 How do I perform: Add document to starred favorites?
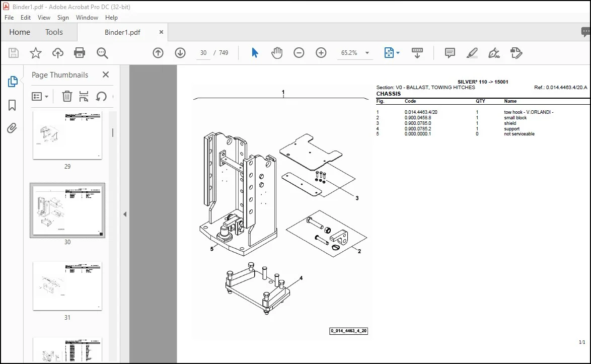tap(35, 53)
